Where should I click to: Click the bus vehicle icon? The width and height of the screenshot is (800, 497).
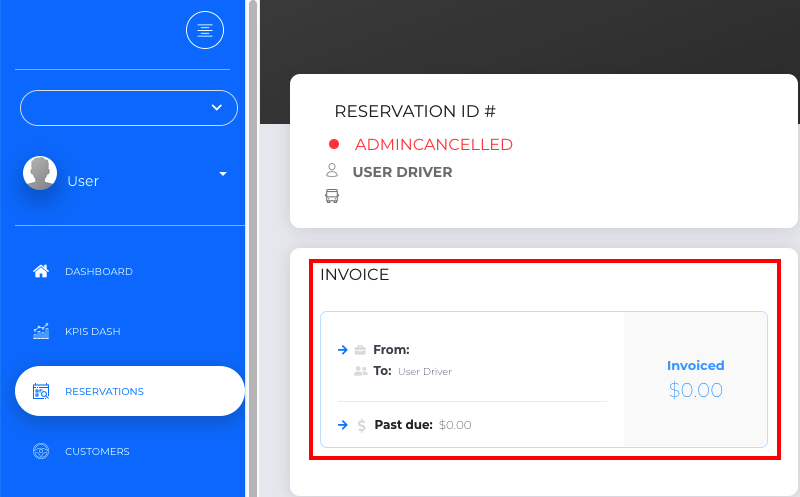point(332,196)
